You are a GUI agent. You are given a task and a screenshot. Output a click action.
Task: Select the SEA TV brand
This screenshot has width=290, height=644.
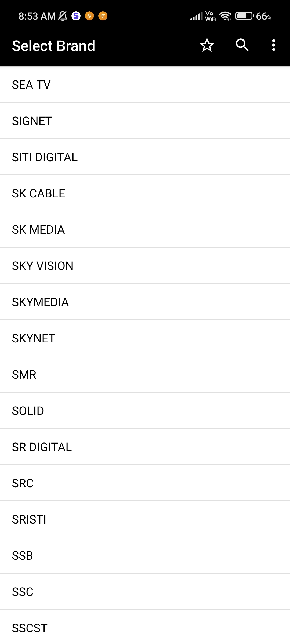click(145, 85)
